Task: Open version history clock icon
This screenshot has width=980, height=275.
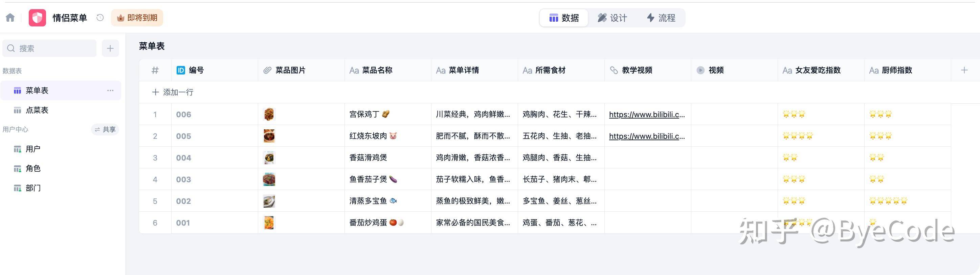Action: 100,18
